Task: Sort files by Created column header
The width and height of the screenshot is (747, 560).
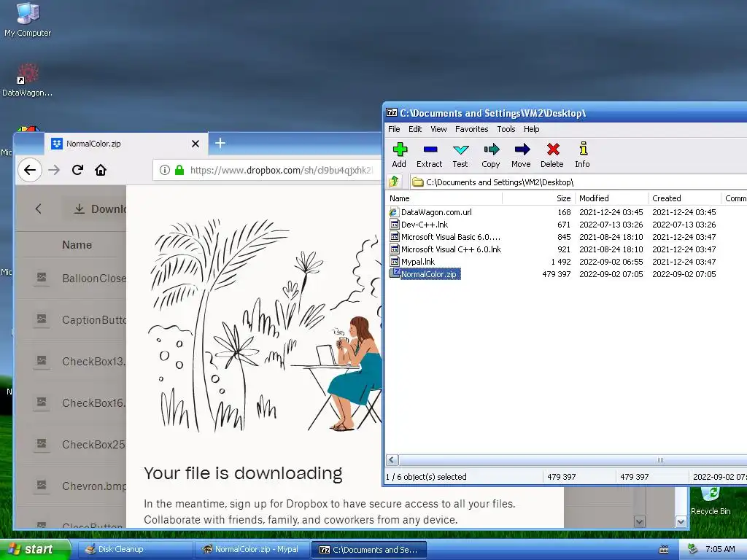Action: 684,198
